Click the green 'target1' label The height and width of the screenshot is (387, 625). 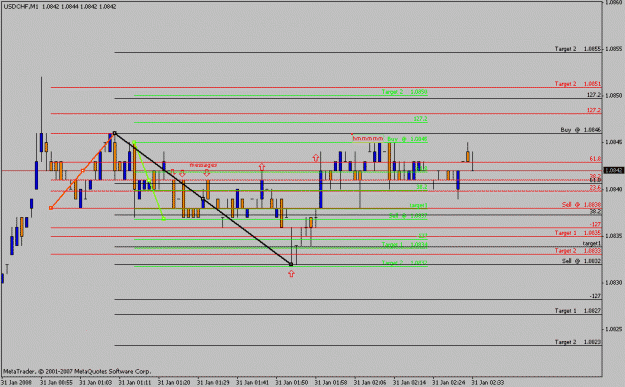419,205
